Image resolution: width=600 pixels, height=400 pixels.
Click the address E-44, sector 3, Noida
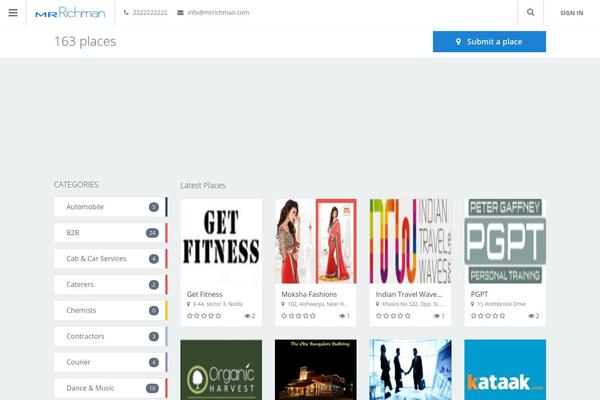218,304
